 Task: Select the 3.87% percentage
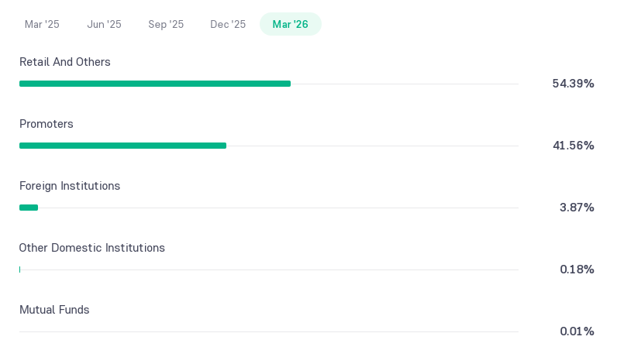coord(577,208)
